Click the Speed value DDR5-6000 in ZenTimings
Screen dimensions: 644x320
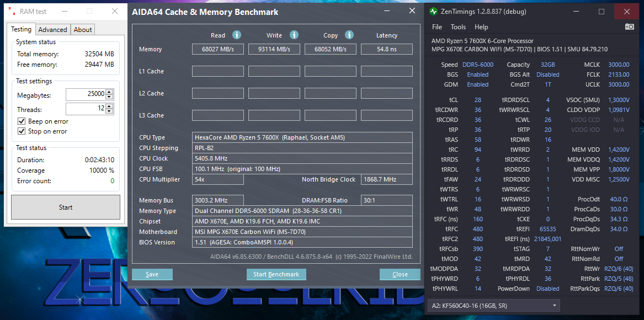click(x=478, y=65)
